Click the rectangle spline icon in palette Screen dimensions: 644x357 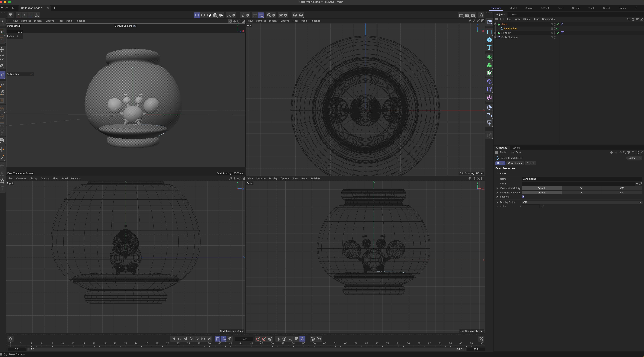(489, 32)
